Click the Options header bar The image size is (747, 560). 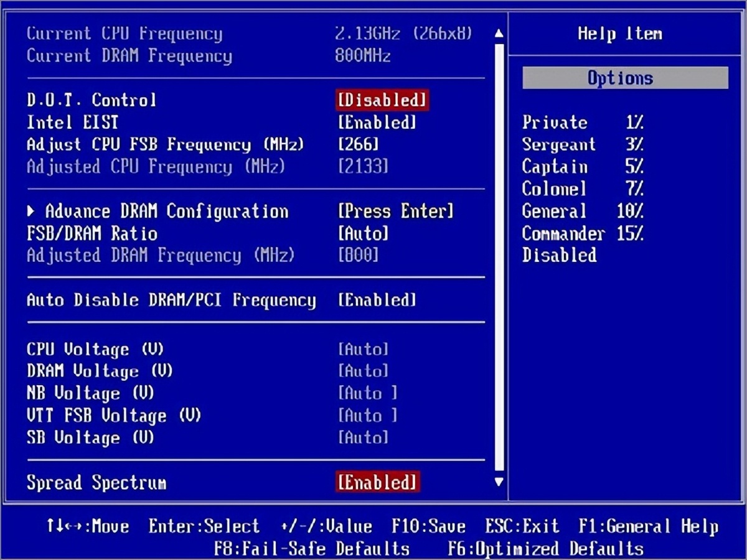coord(624,77)
